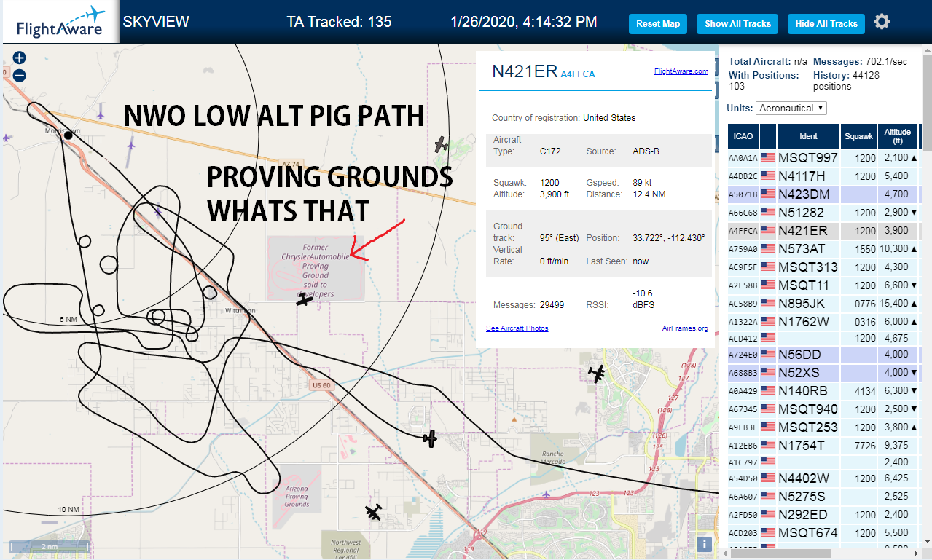
Task: Sort table by Altitude column
Action: click(897, 136)
